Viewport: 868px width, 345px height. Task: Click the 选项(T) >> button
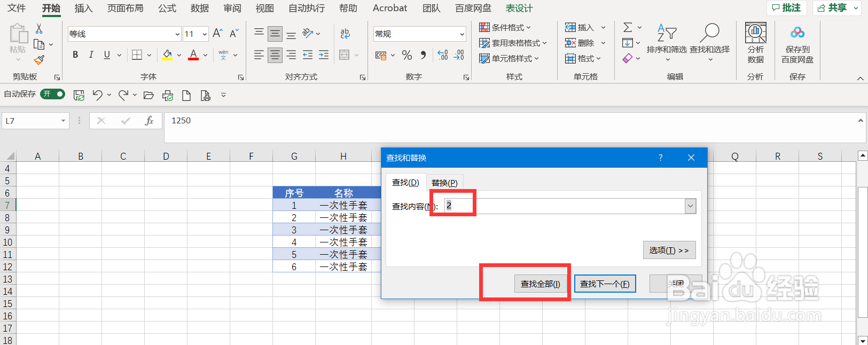(669, 250)
